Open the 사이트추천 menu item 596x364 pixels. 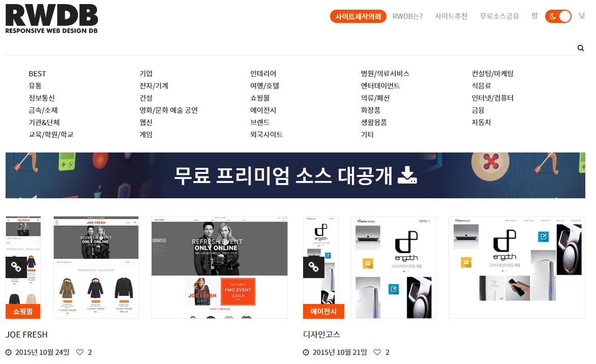[x=451, y=16]
